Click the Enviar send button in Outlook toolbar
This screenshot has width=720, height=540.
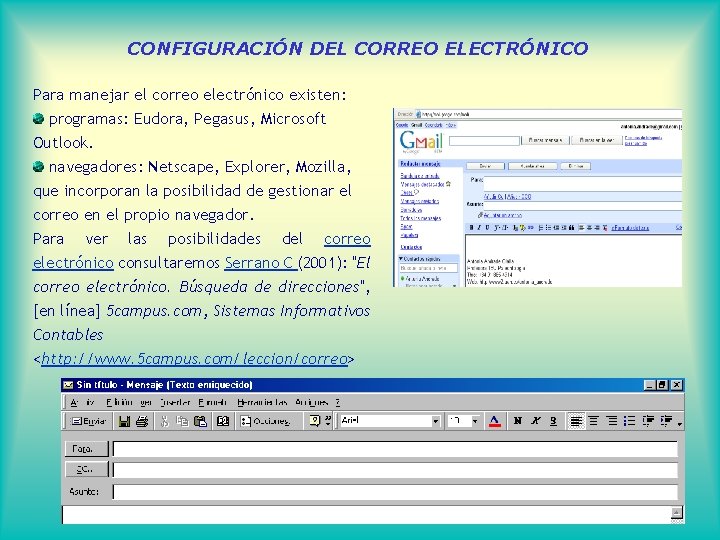click(88, 421)
